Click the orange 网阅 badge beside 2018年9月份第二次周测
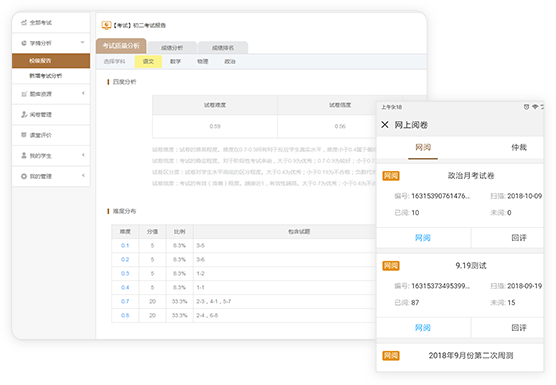Viewport: 556px width, 385px height. (391, 356)
